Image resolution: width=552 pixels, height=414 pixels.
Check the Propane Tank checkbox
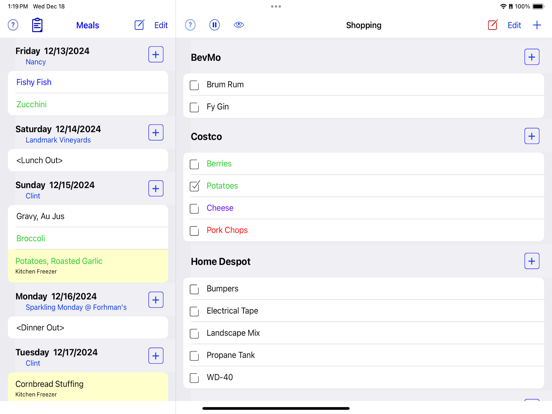(x=194, y=356)
